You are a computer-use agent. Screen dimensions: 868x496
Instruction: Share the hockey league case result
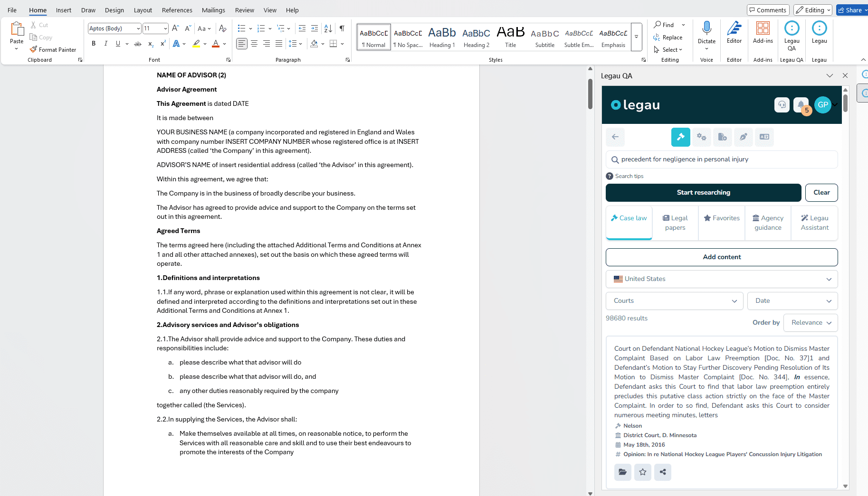(x=663, y=472)
